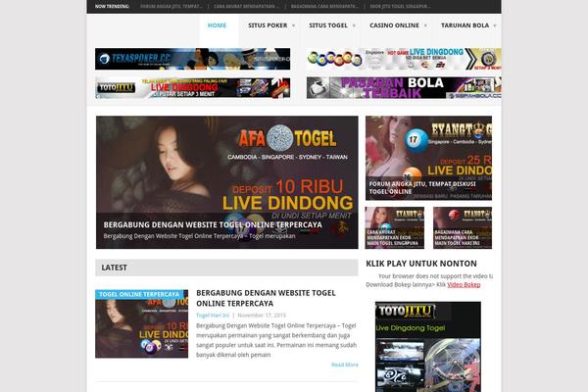Viewport: 588px width, 392px height.
Task: Open trending link 'Bagaimana Cara Mendapatk...'
Action: (x=324, y=7)
